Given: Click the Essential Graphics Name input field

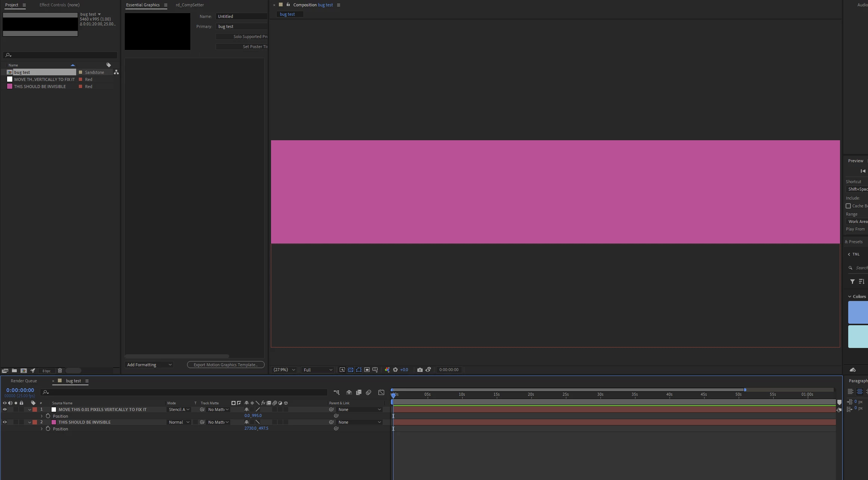Looking at the screenshot, I should point(242,16).
